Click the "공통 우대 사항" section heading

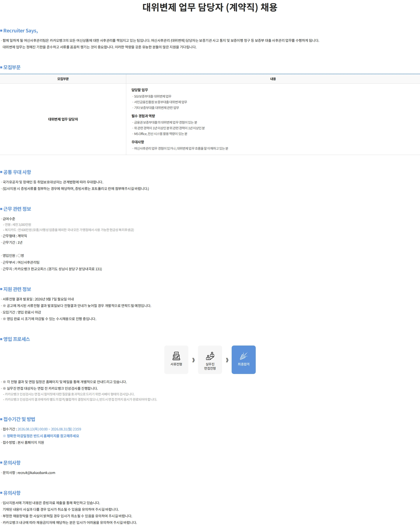[17, 172]
